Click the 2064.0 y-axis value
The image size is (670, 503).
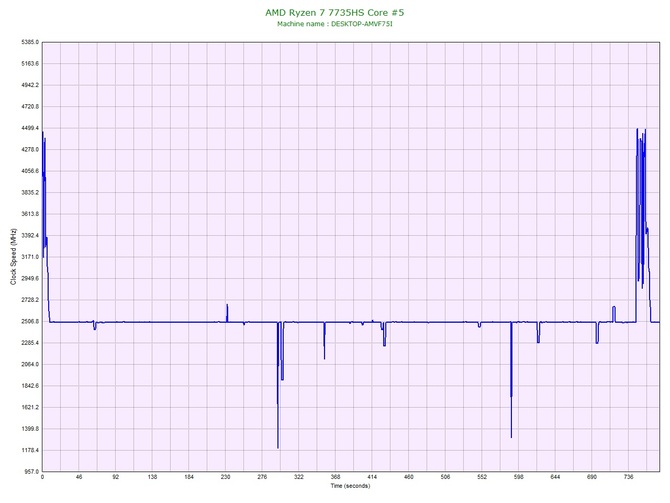coord(30,364)
